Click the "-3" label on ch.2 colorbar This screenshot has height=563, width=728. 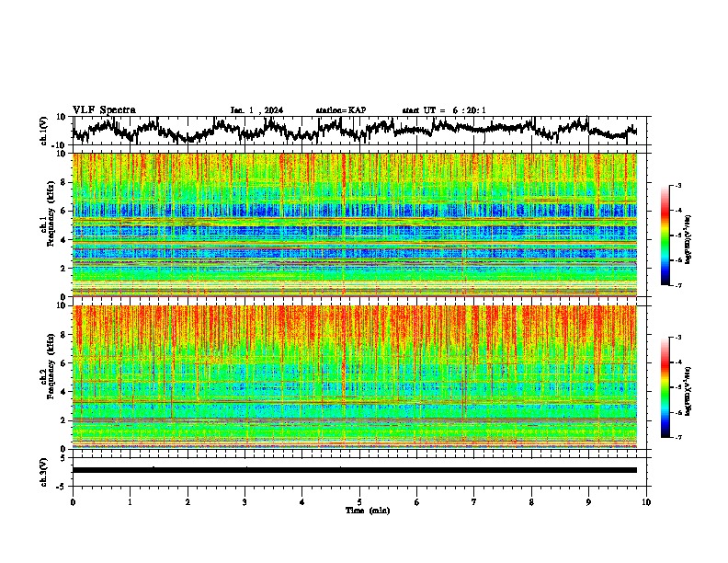pos(677,338)
